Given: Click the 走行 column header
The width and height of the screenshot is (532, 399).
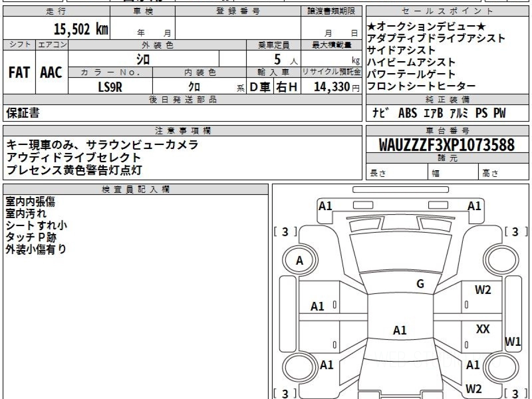Looking at the screenshot, I should point(56,12).
